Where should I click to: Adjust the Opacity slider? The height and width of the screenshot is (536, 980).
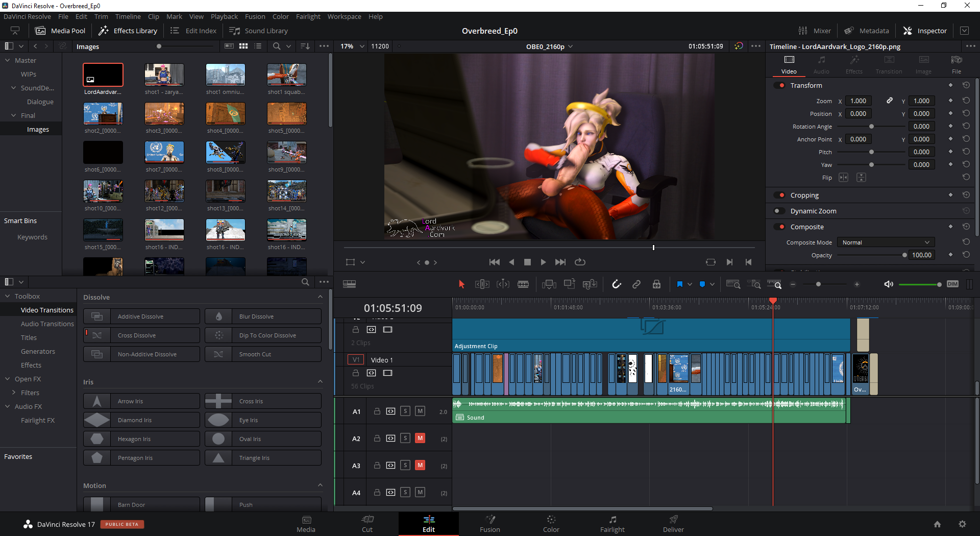(x=872, y=255)
